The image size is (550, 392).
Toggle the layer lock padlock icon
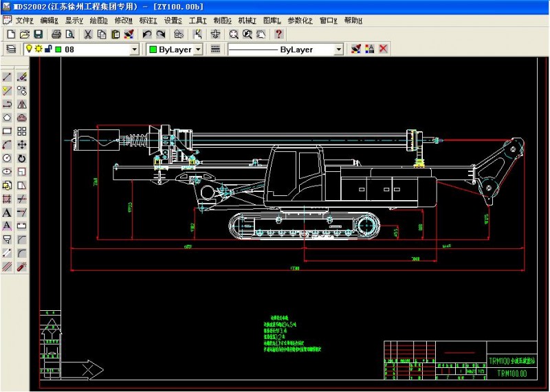[48, 50]
